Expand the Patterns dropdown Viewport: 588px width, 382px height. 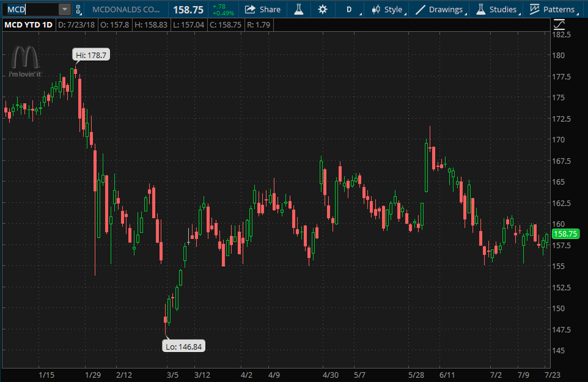coord(553,9)
